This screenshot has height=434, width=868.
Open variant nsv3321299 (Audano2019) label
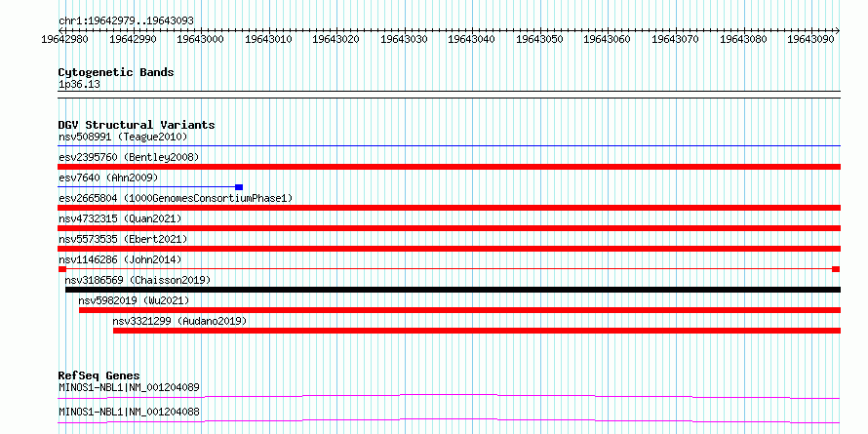[x=179, y=321]
